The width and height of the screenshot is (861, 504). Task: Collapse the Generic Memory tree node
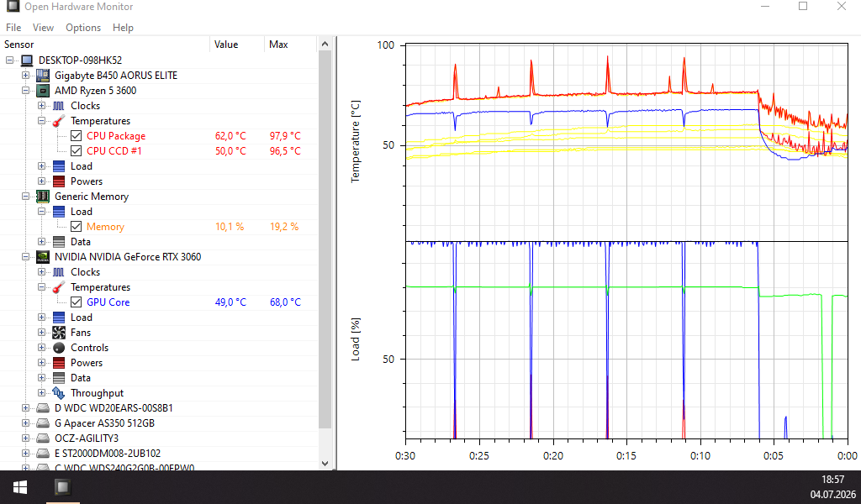[25, 197]
